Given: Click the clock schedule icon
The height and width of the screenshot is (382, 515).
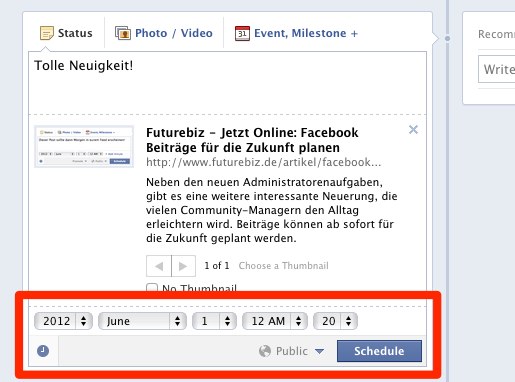Looking at the screenshot, I should coord(43,351).
